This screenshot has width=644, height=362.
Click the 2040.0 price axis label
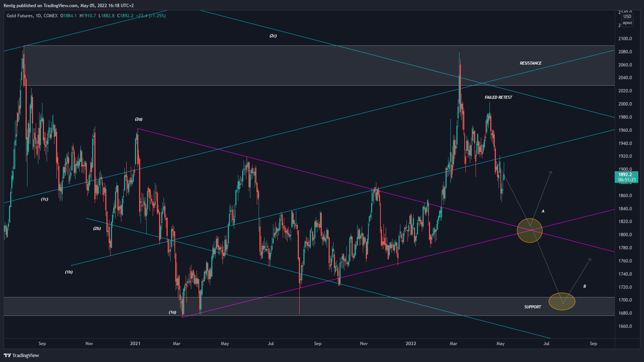point(625,78)
